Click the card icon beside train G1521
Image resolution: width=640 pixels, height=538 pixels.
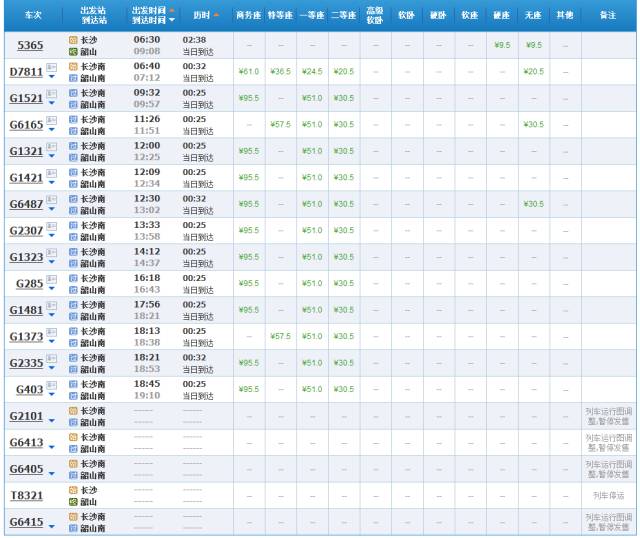[x=51, y=94]
